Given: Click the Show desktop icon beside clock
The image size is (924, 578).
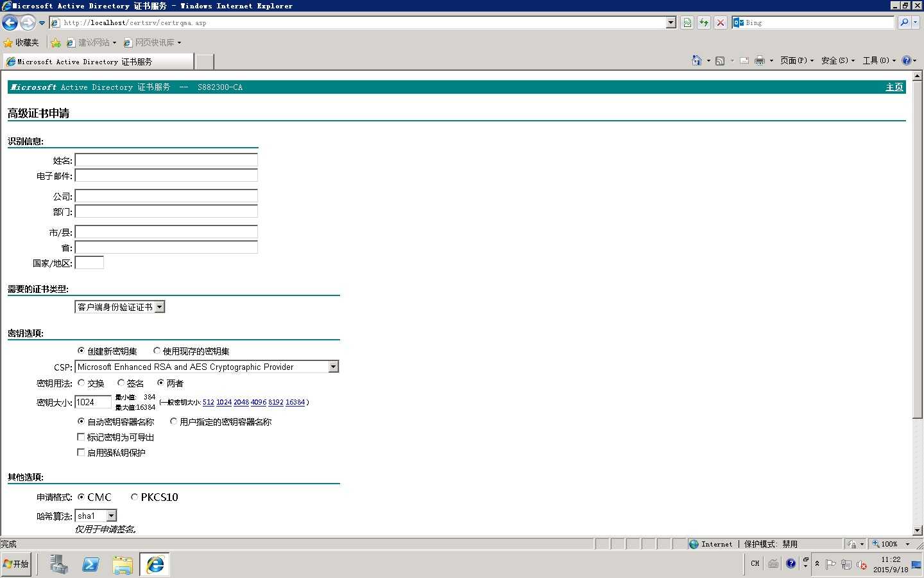Looking at the screenshot, I should tap(916, 565).
